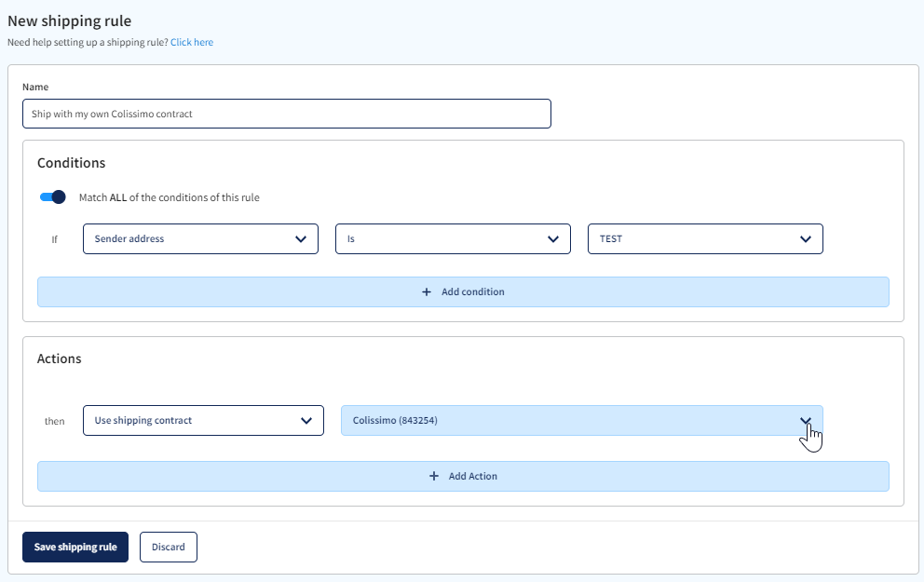924x582 pixels.
Task: Edit the shipping rule Name field
Action: (x=287, y=113)
